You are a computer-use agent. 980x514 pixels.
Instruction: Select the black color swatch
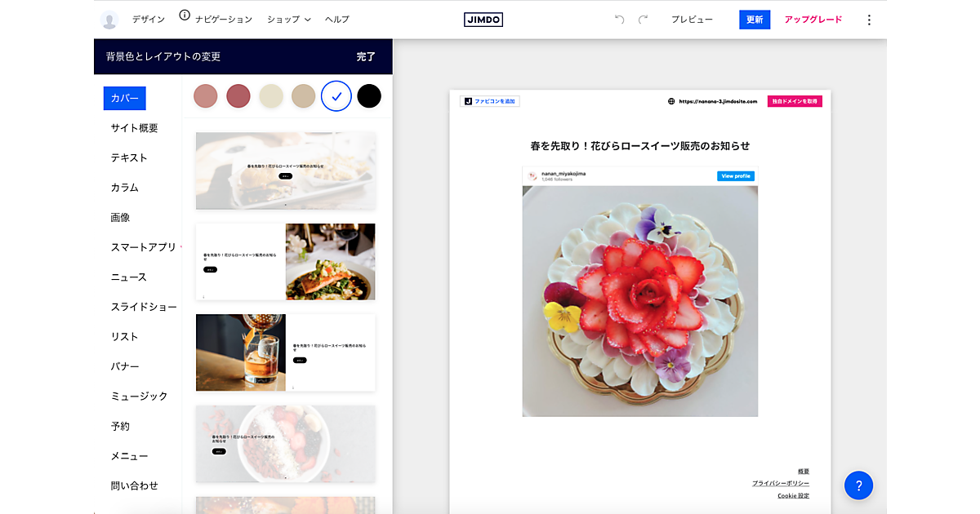pyautogui.click(x=369, y=95)
